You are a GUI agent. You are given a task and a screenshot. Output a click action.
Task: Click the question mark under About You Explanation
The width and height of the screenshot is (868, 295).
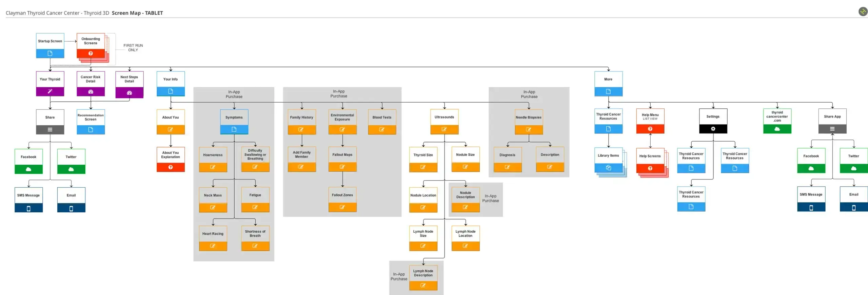(x=171, y=167)
